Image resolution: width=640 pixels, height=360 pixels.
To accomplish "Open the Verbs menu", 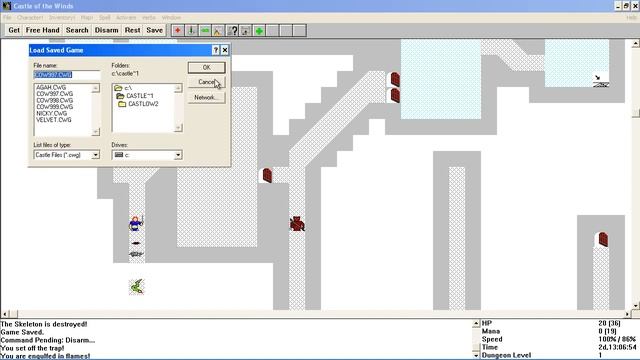I will (x=149, y=18).
